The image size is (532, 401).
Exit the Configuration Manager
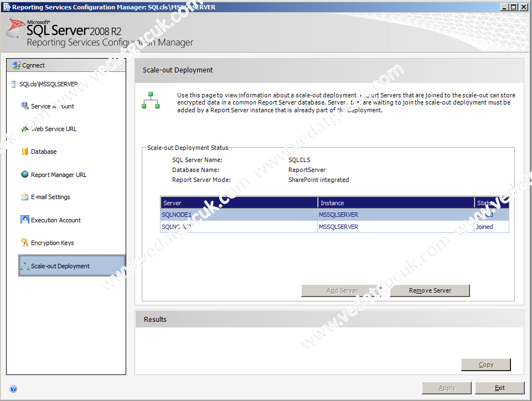click(500, 388)
